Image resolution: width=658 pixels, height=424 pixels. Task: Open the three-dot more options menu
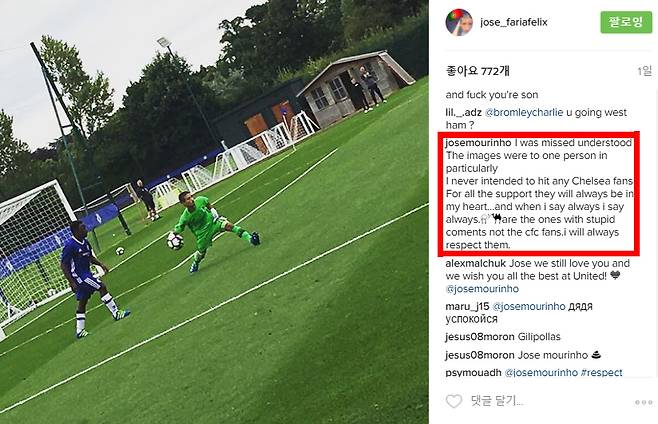tap(643, 402)
